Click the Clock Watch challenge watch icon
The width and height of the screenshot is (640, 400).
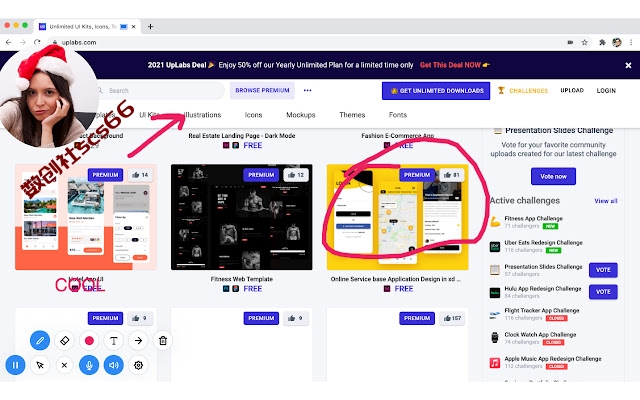click(495, 338)
